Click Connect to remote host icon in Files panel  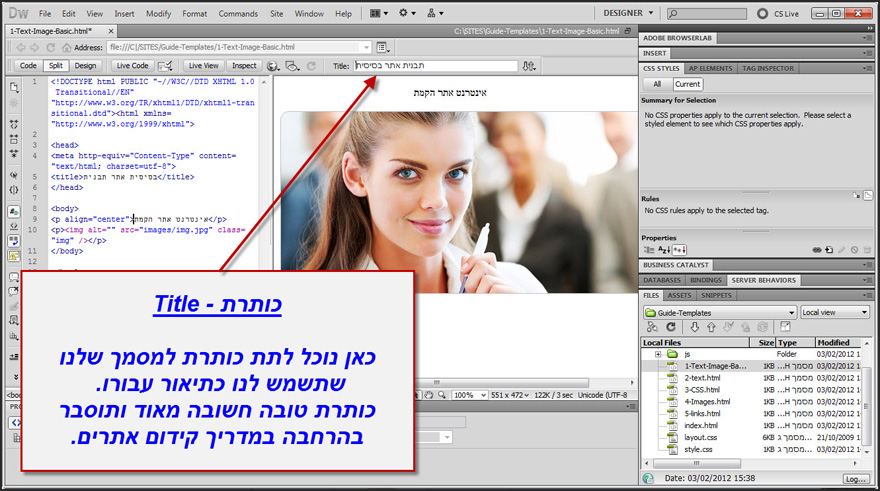coord(652,327)
